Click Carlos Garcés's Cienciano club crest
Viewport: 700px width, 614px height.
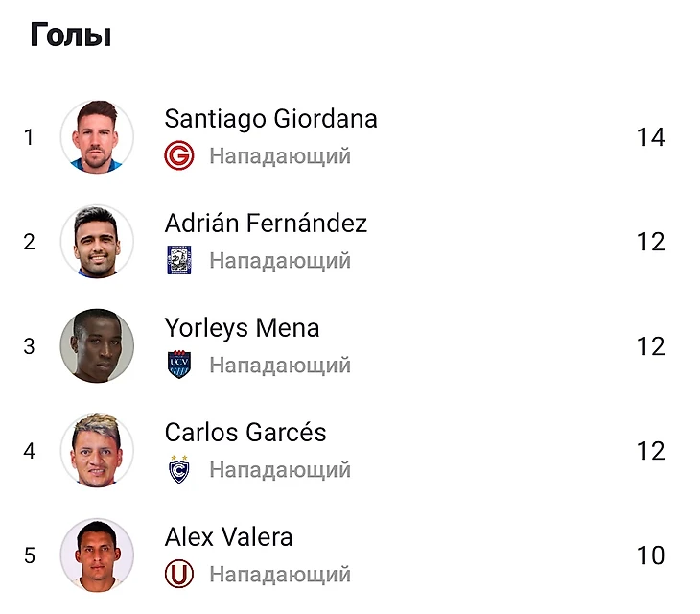click(178, 469)
